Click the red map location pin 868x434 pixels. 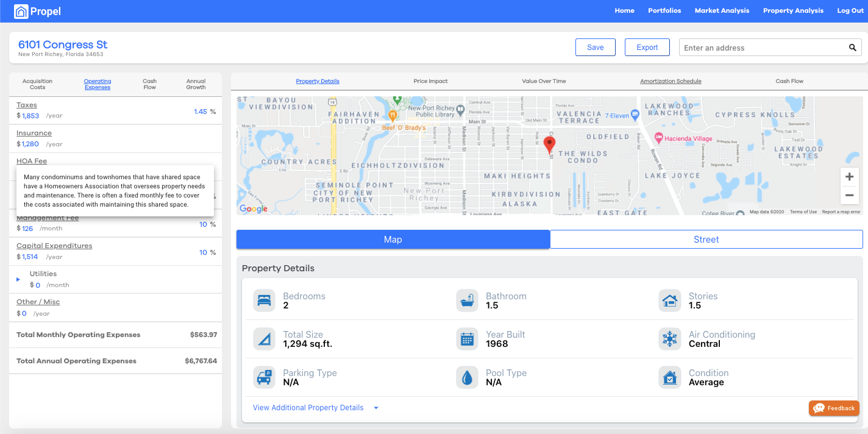click(x=549, y=144)
